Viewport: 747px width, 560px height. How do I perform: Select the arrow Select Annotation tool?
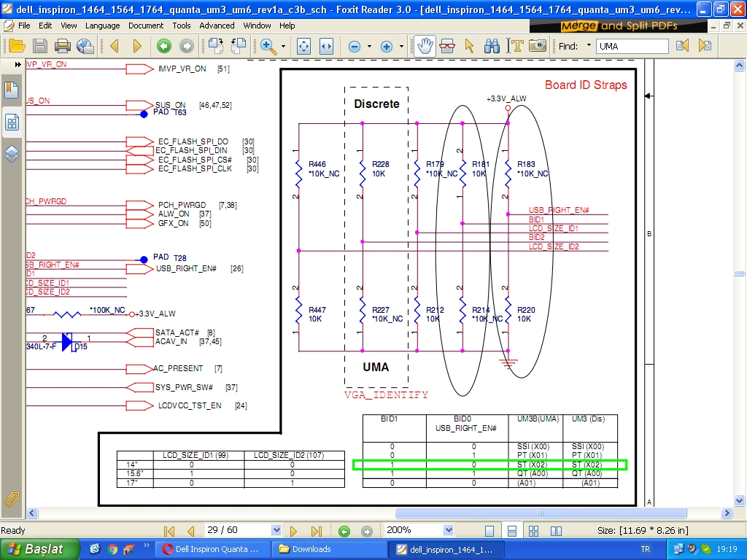click(469, 46)
